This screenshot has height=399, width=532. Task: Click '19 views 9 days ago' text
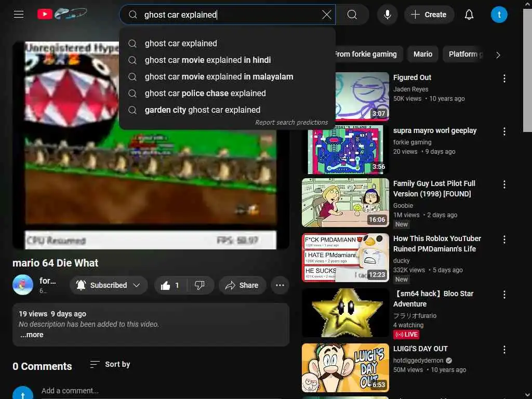click(52, 314)
